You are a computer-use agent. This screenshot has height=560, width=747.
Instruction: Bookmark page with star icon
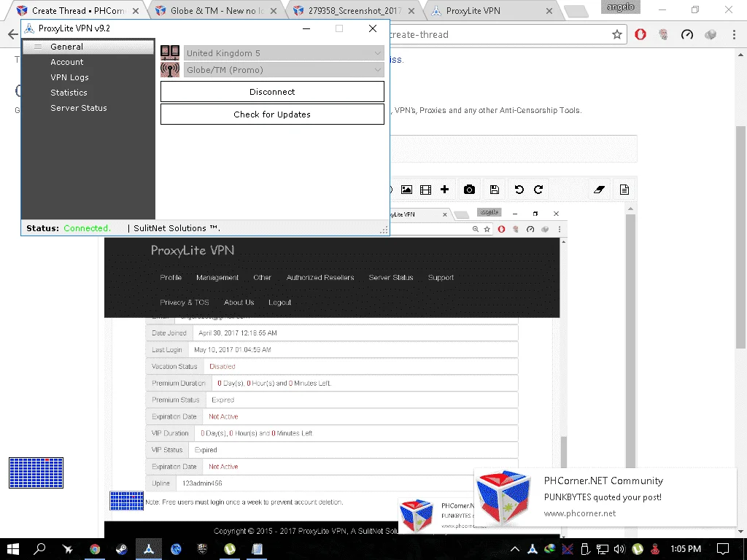click(617, 34)
